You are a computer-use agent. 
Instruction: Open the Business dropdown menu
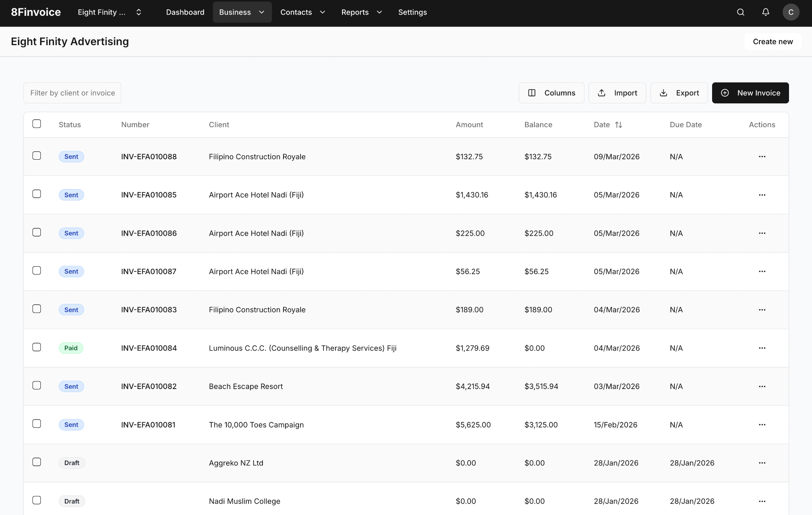242,12
